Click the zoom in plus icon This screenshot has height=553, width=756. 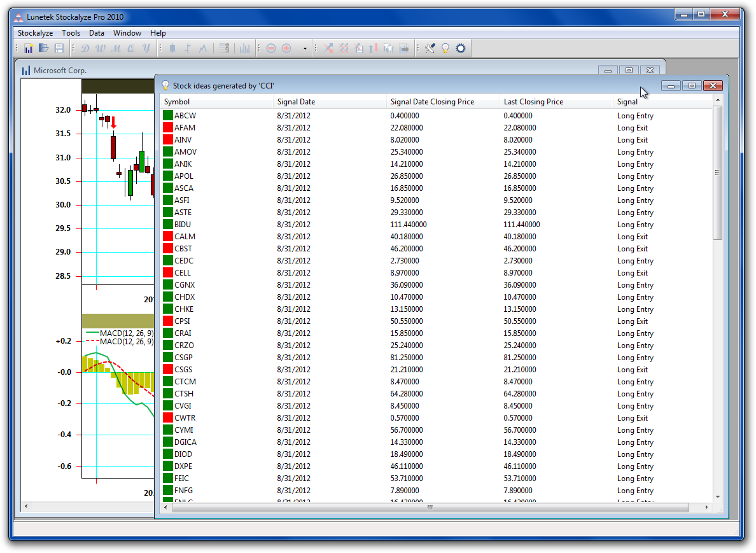pos(286,48)
